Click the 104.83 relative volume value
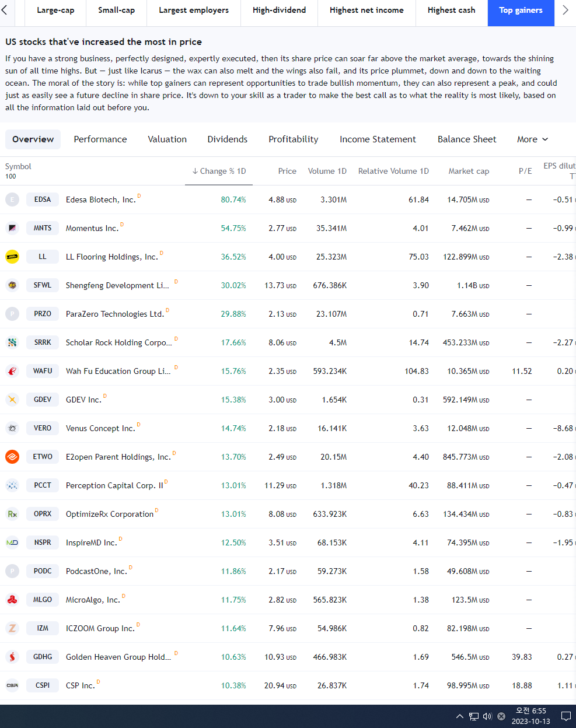This screenshot has width=576, height=728. (417, 371)
